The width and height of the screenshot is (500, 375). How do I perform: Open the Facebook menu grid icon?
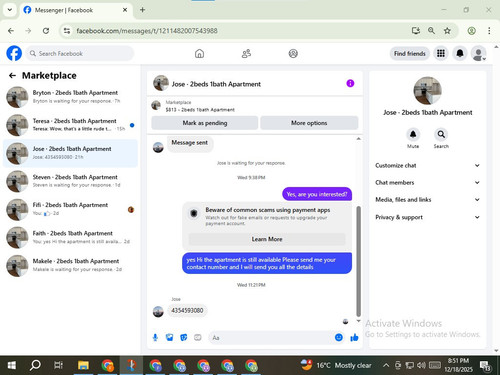click(441, 53)
